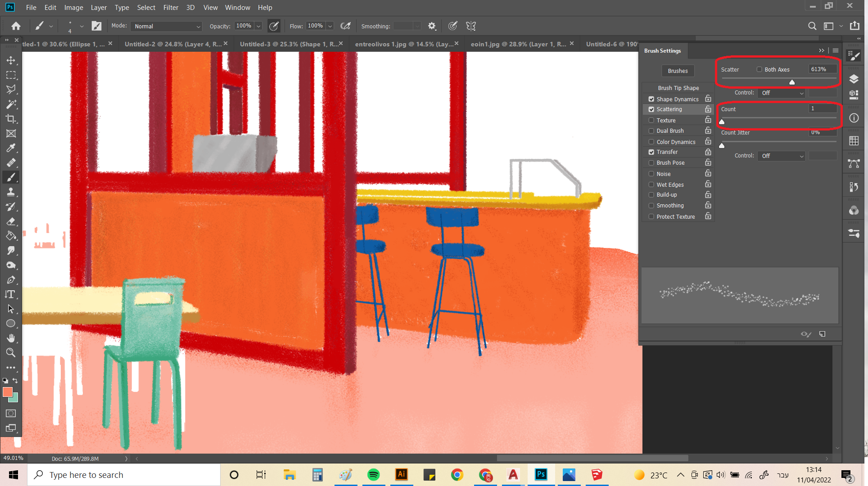868x486 pixels.
Task: Select the Clone Stamp tool
Action: 11,192
